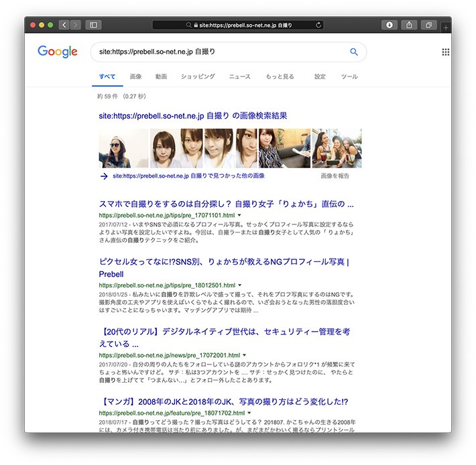Viewport: 476px width, 465px height.
Task: Expand dropdown arrow next to pre_18012501.html URL
Action: [240, 285]
